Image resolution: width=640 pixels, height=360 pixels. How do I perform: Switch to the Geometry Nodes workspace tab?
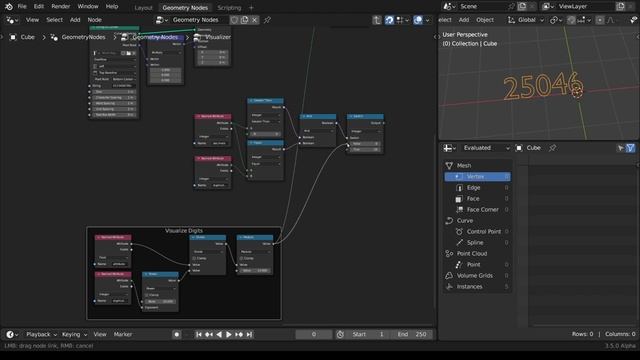185,8
